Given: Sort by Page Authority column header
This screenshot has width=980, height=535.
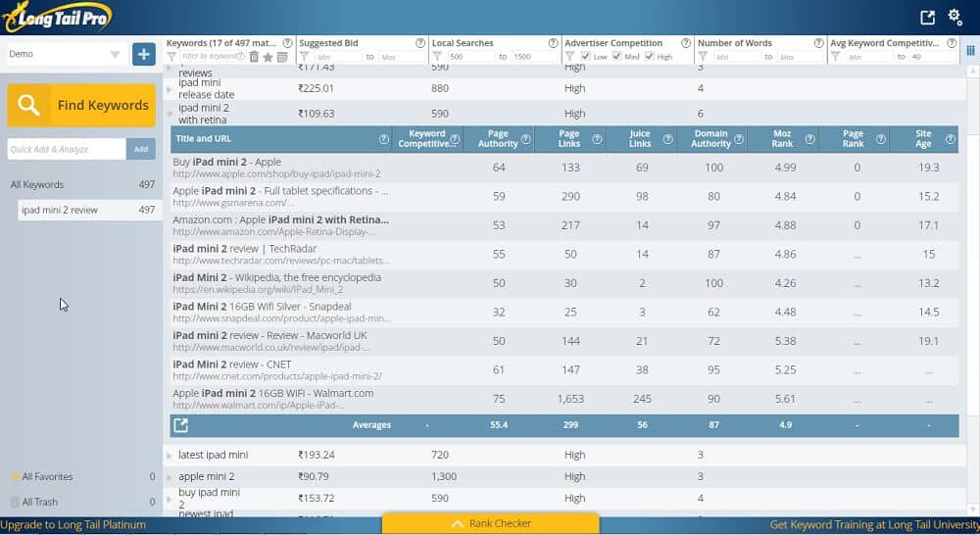Looking at the screenshot, I should click(x=498, y=139).
